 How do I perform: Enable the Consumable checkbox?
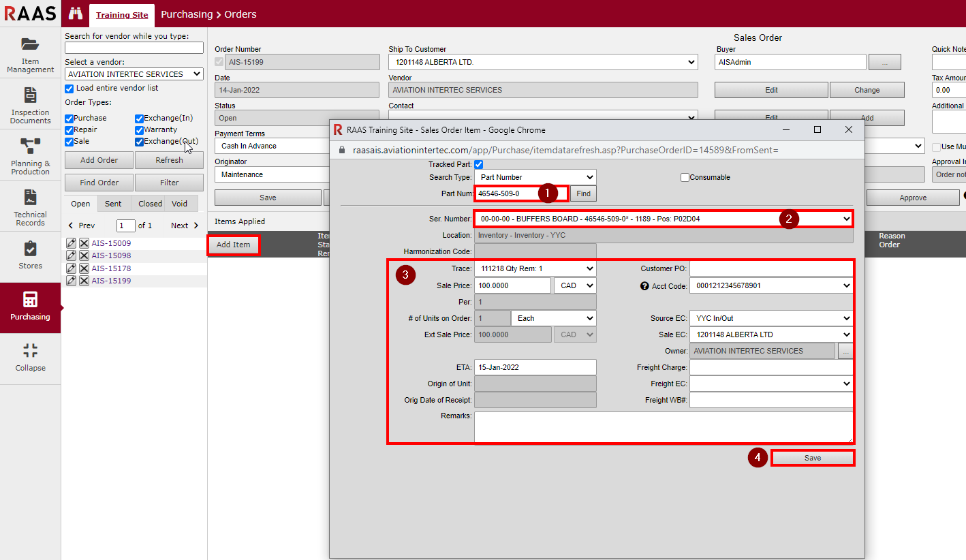pos(685,178)
